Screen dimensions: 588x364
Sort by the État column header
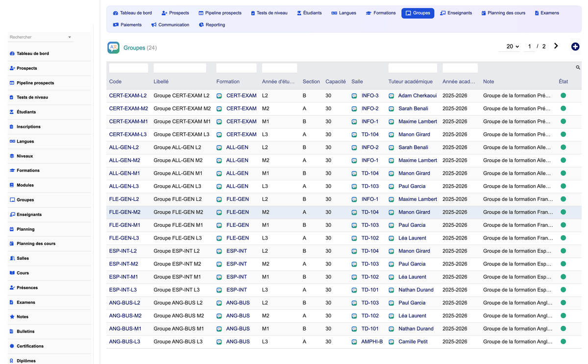pyautogui.click(x=563, y=82)
